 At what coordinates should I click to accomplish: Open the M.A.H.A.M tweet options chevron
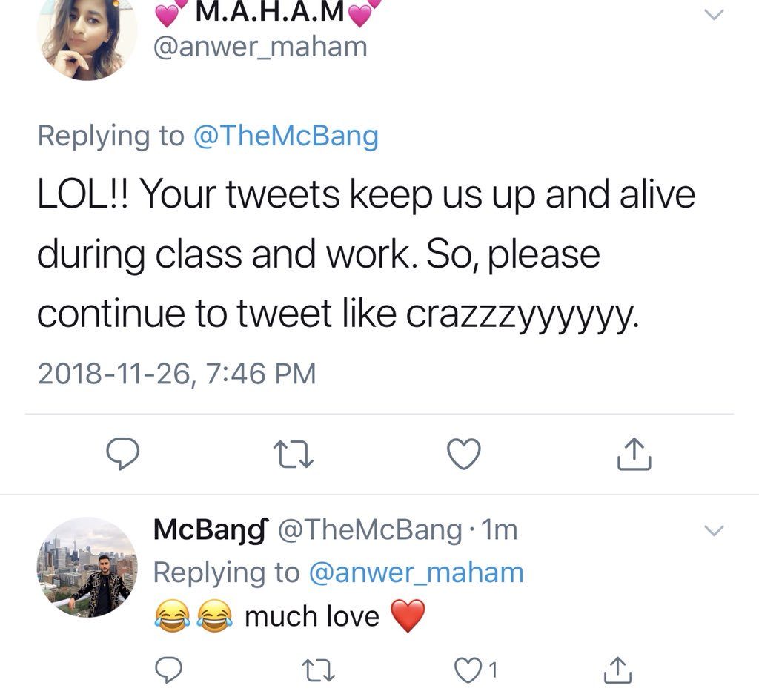point(713,14)
